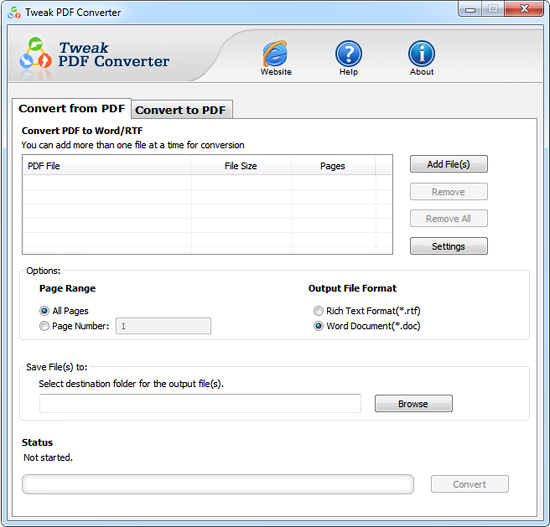Click the Remove All button

pos(449,219)
